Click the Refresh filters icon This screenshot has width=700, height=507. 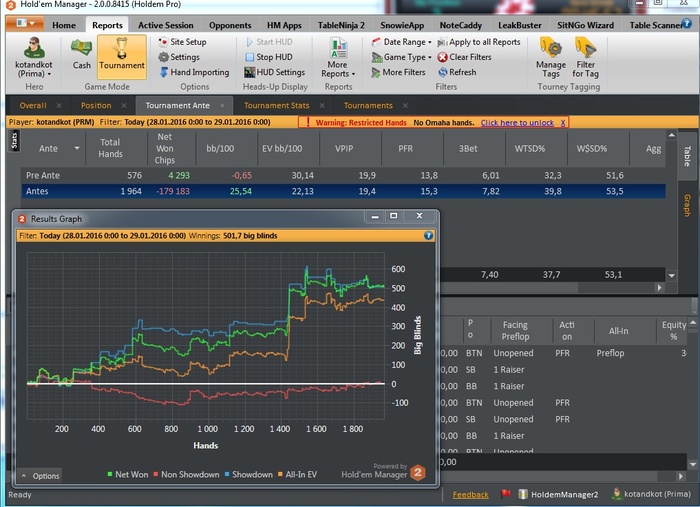coord(442,72)
